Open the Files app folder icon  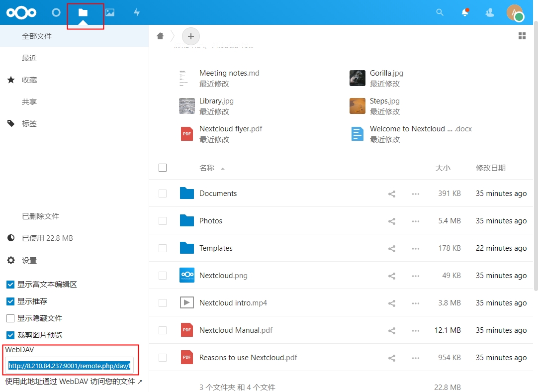click(83, 12)
